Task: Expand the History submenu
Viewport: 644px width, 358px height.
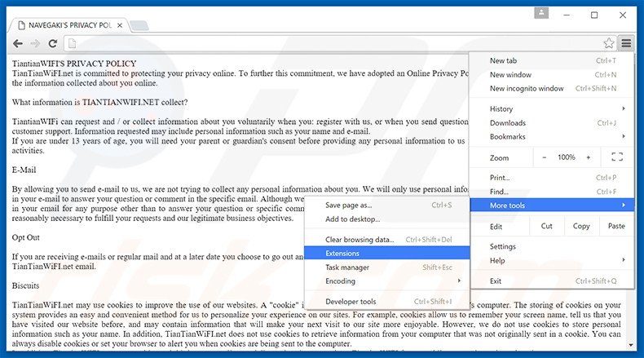Action: (552, 109)
